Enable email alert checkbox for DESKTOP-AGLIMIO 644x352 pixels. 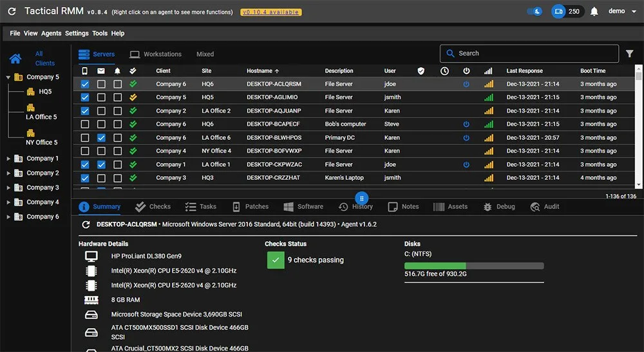[x=101, y=97]
